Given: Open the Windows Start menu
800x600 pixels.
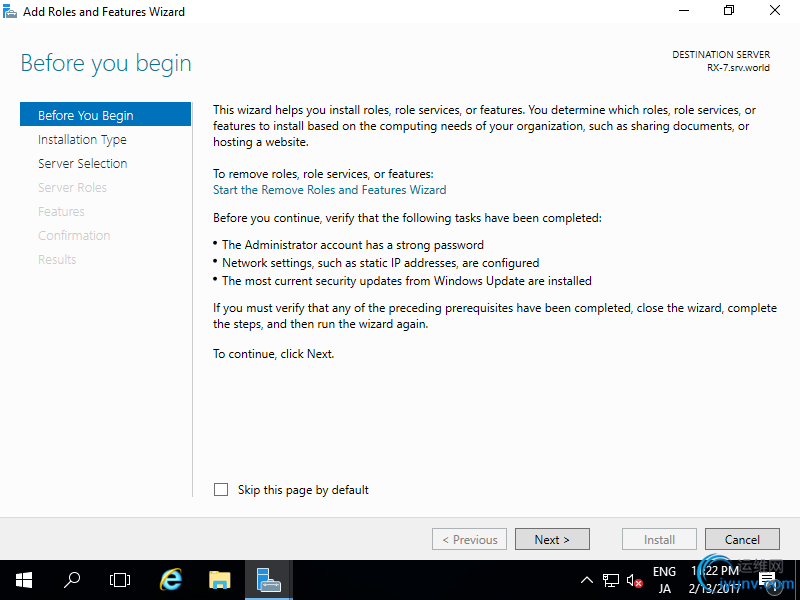Looking at the screenshot, I should (x=23, y=580).
